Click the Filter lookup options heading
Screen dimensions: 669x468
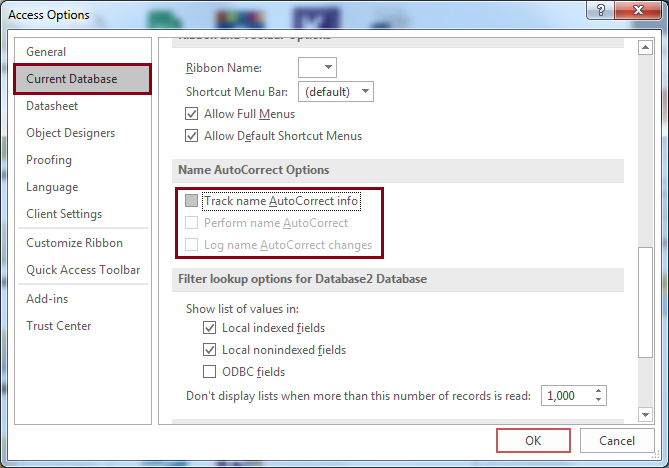[x=303, y=279]
